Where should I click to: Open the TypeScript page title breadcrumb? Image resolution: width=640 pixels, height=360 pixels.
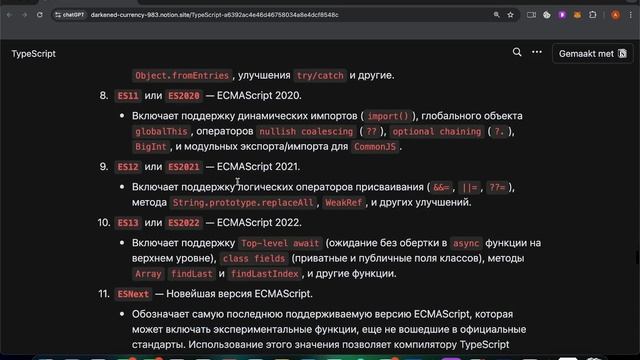pyautogui.click(x=33, y=54)
